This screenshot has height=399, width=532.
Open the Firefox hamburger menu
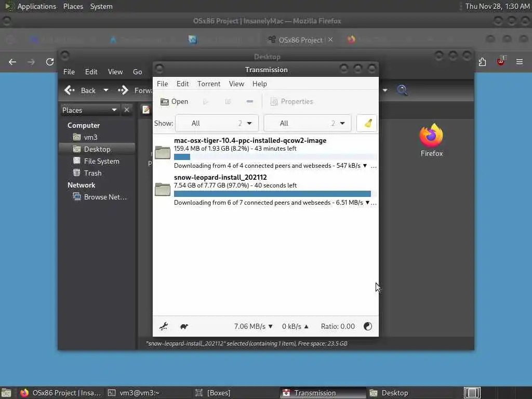[519, 62]
